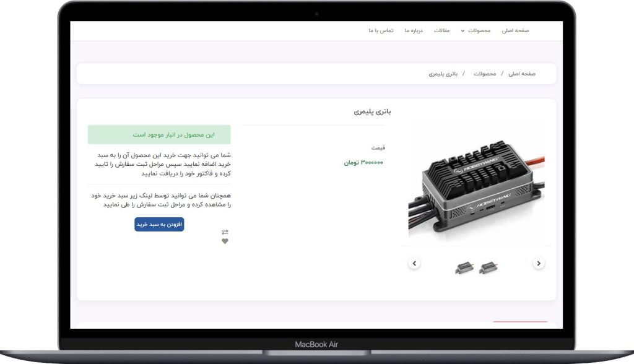Advance gallery with right arrow button
The width and height of the screenshot is (634, 364).
[539, 263]
